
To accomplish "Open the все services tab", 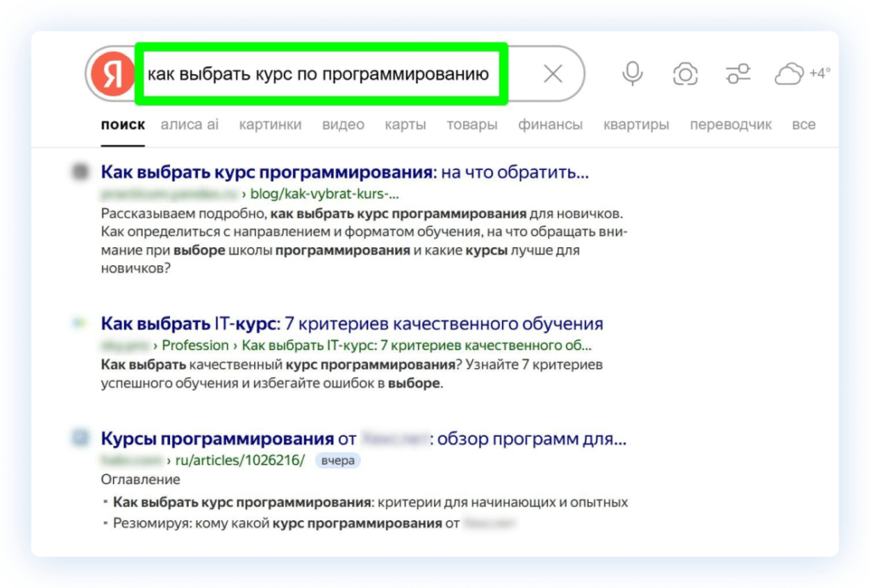I will tap(804, 125).
